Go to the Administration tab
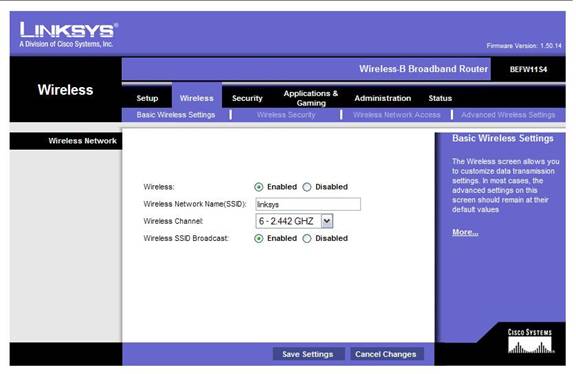 [x=383, y=98]
